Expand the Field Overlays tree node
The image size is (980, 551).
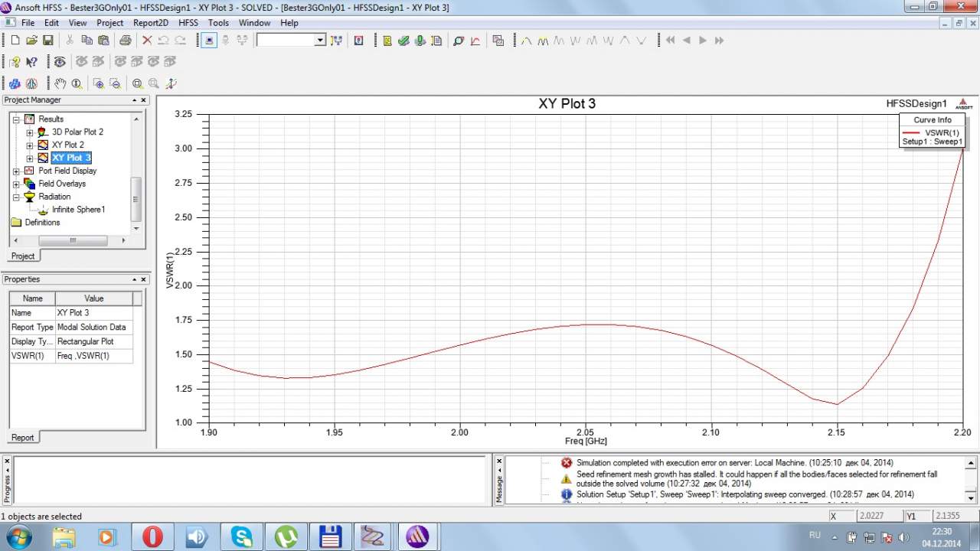pyautogui.click(x=16, y=184)
